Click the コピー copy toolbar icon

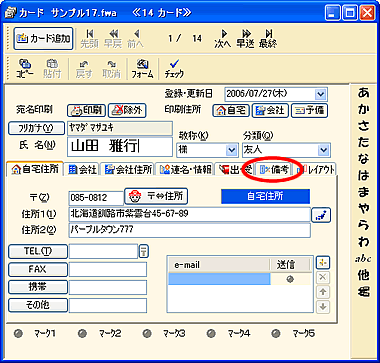(x=25, y=69)
